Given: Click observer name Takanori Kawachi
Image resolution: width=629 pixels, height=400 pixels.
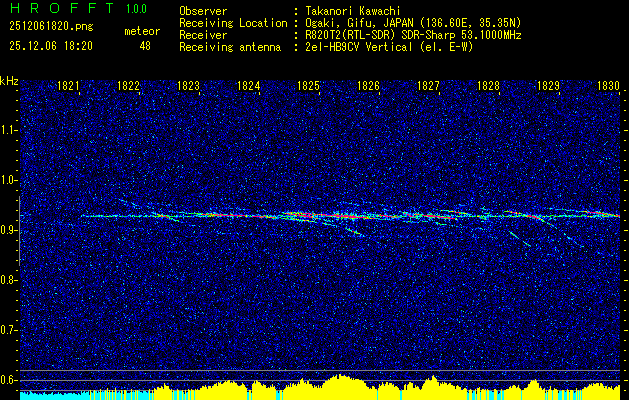Looking at the screenshot, I should click(x=353, y=11).
